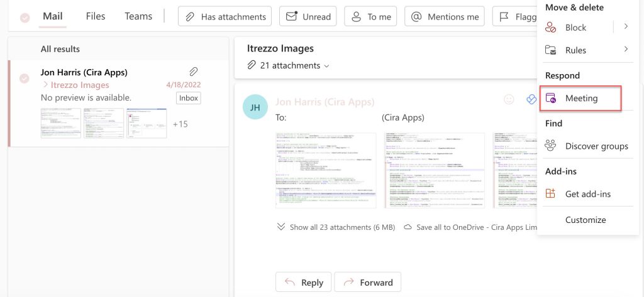Click the JH sender avatar
This screenshot has width=644, height=297.
pyautogui.click(x=255, y=107)
